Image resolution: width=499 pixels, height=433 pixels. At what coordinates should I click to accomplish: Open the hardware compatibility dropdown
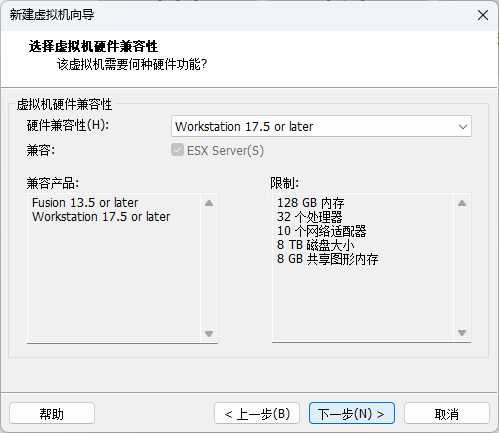tap(321, 126)
